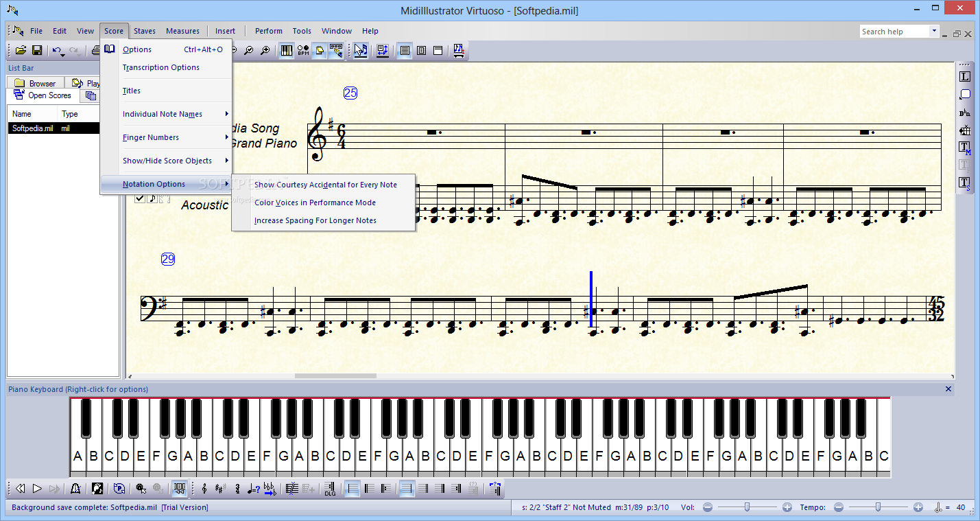
Task: Open the Search help dropdown arrow
Action: (934, 32)
